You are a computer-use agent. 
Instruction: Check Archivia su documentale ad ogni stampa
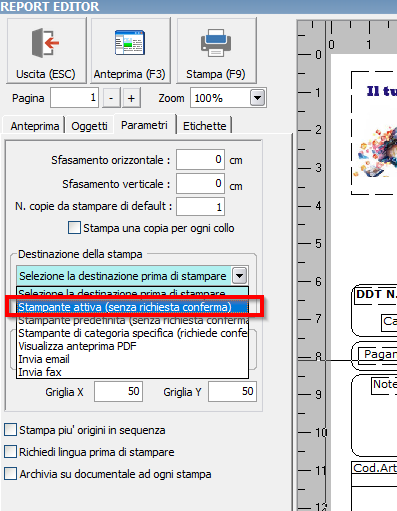click(10, 474)
